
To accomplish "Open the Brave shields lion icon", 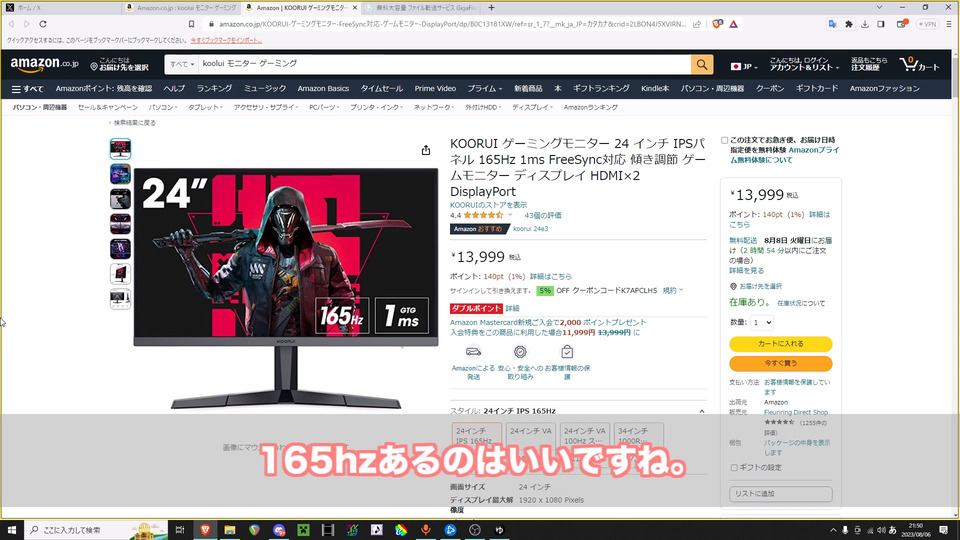I will click(717, 24).
